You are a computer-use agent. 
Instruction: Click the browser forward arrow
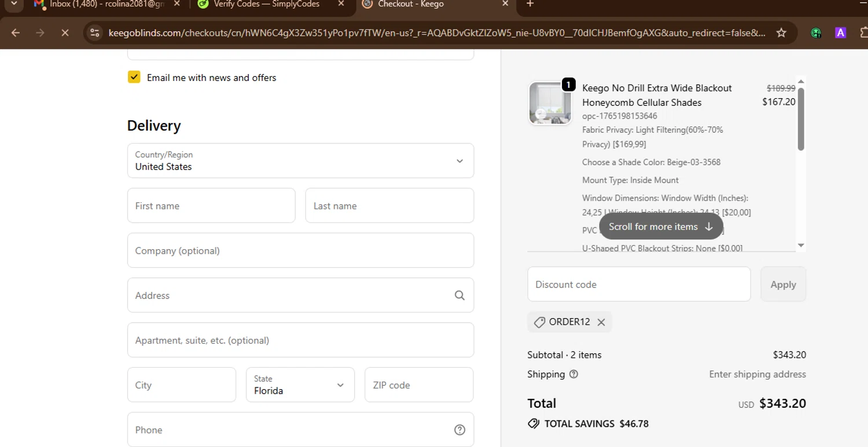click(x=40, y=33)
